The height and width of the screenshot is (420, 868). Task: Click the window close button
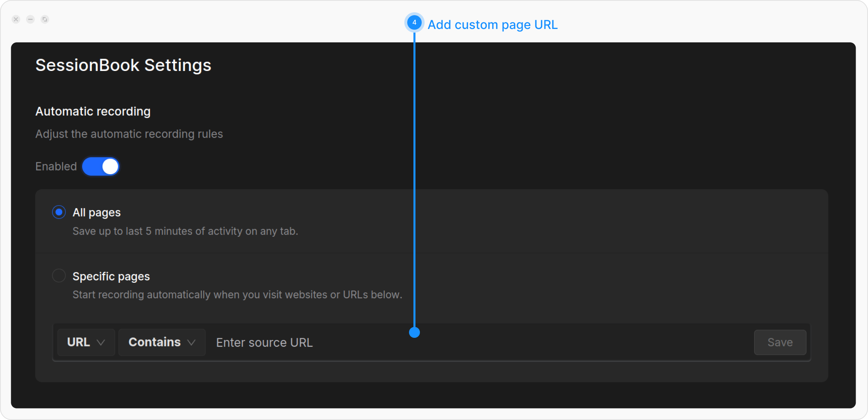[16, 19]
